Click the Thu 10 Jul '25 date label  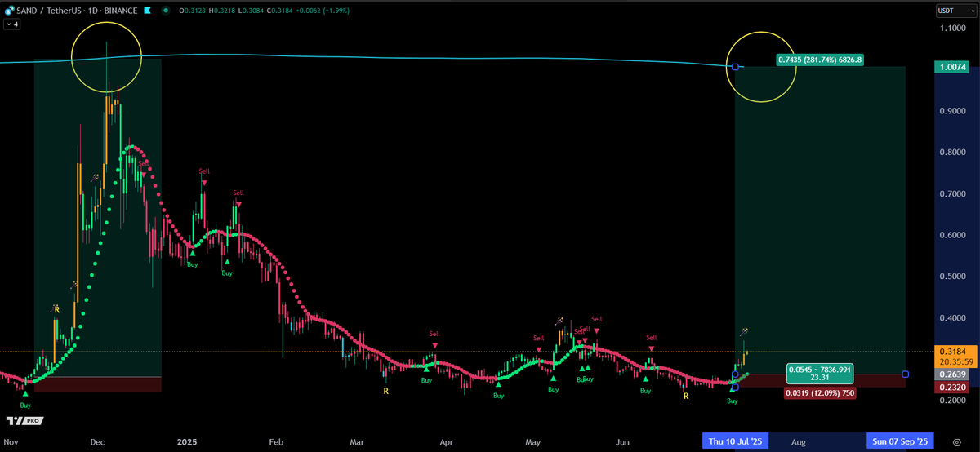[x=736, y=441]
